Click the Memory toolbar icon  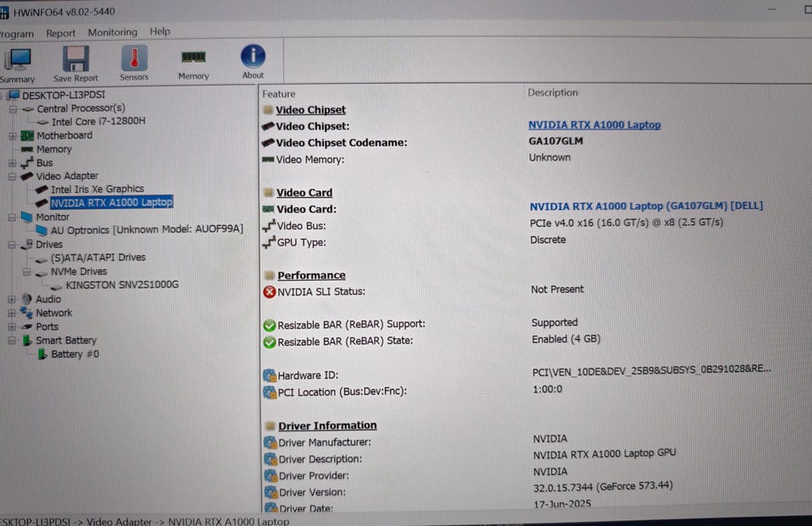click(193, 58)
